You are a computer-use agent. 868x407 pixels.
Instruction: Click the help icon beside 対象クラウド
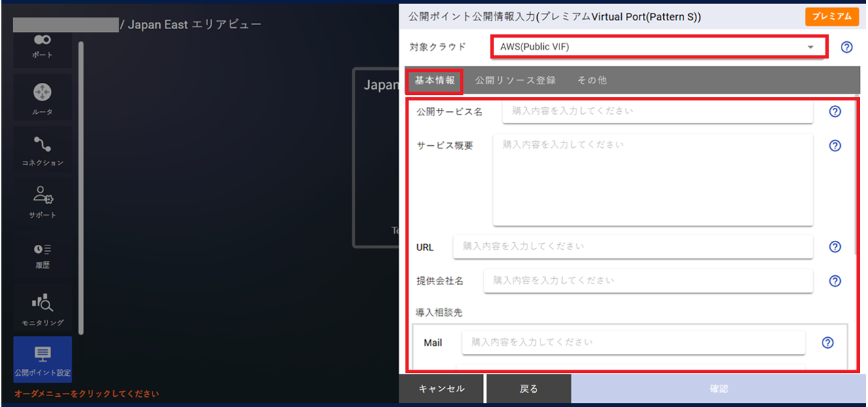846,47
